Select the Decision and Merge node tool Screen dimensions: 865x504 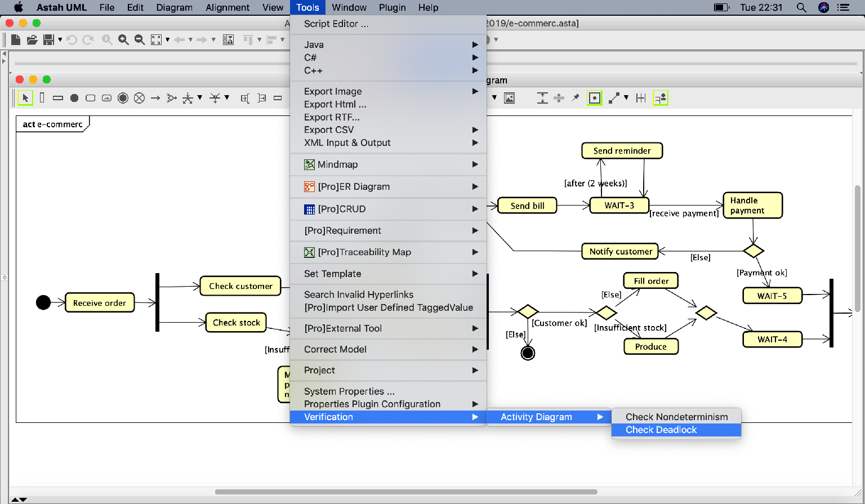(x=172, y=98)
